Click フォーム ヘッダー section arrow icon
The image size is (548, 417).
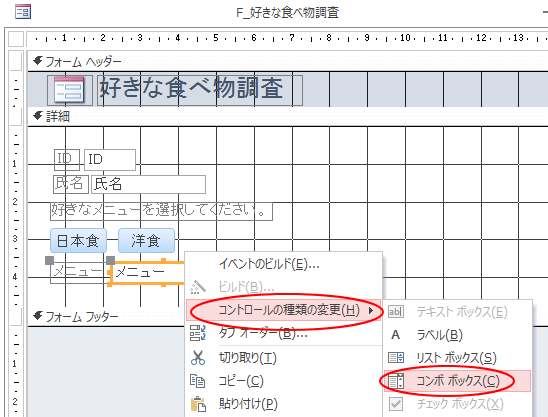(x=38, y=61)
